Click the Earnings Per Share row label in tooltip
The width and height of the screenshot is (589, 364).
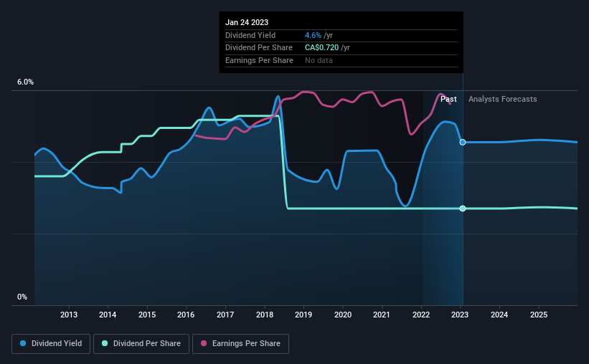coord(259,60)
